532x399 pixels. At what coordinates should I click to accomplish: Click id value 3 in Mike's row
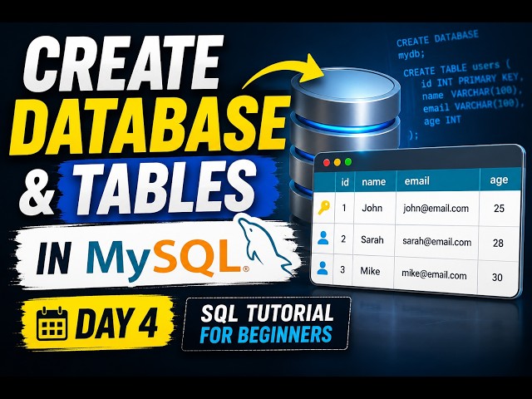(342, 269)
